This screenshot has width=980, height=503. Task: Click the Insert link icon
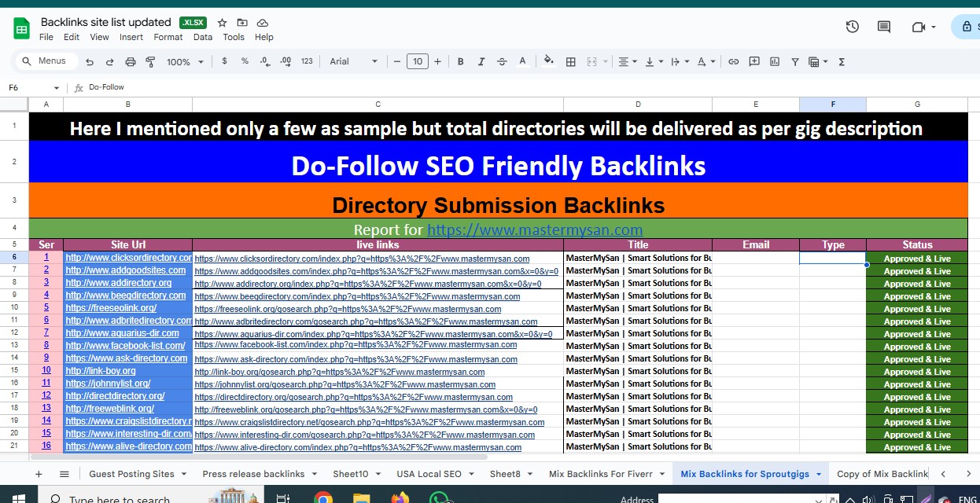(733, 61)
